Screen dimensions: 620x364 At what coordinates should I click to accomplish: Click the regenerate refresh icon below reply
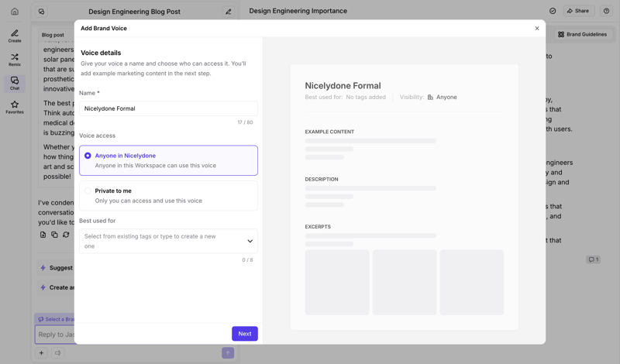point(66,235)
